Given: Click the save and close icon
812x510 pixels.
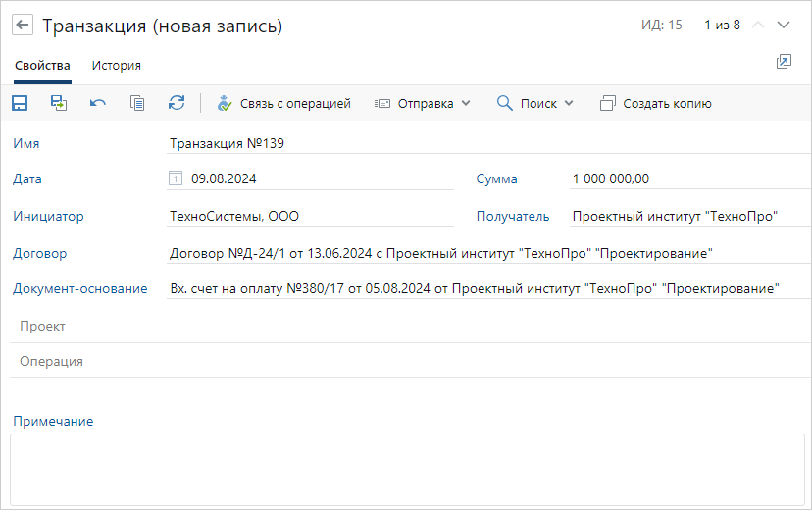Looking at the screenshot, I should [x=59, y=103].
